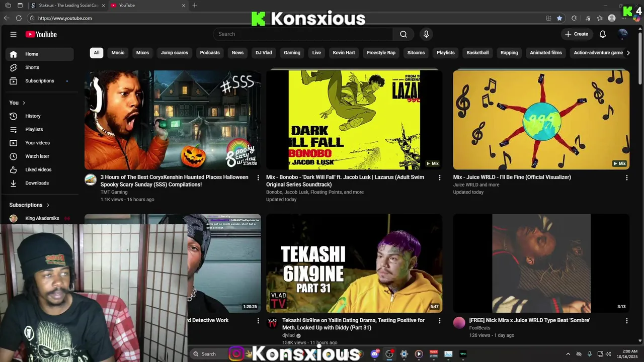This screenshot has width=644, height=362.
Task: Select the Podcasts filter chip
Action: point(210,53)
